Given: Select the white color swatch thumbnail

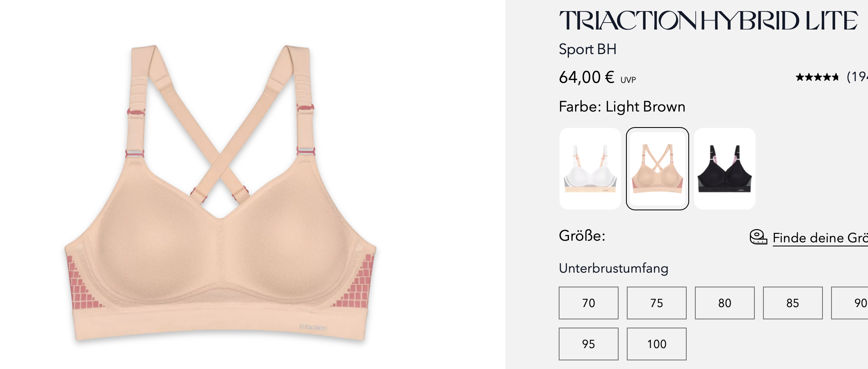Looking at the screenshot, I should (590, 169).
